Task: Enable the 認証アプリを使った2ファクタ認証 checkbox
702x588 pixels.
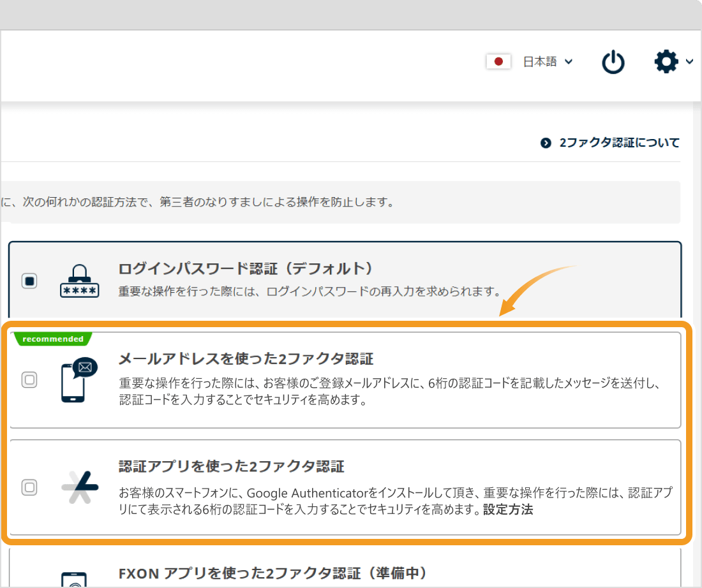Action: 29,487
